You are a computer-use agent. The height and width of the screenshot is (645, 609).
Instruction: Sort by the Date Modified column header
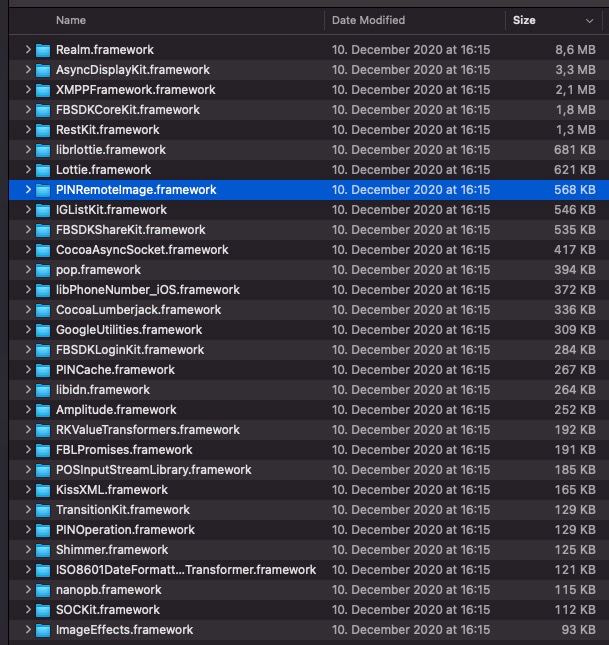pyautogui.click(x=368, y=20)
